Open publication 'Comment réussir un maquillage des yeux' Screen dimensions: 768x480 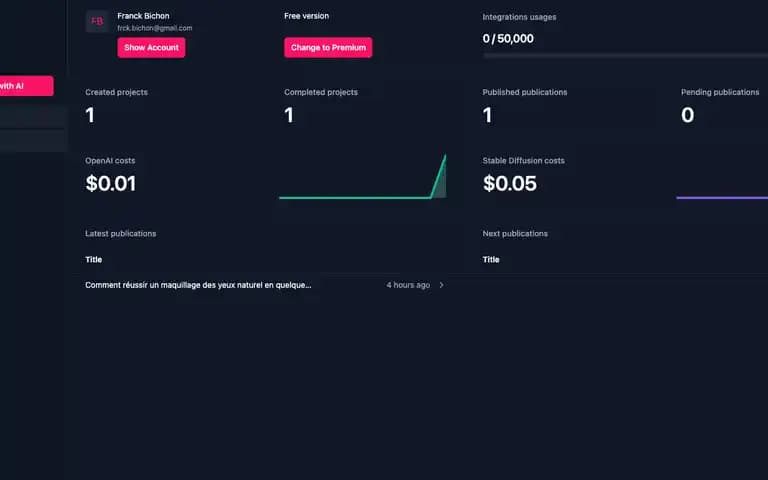[x=198, y=285]
